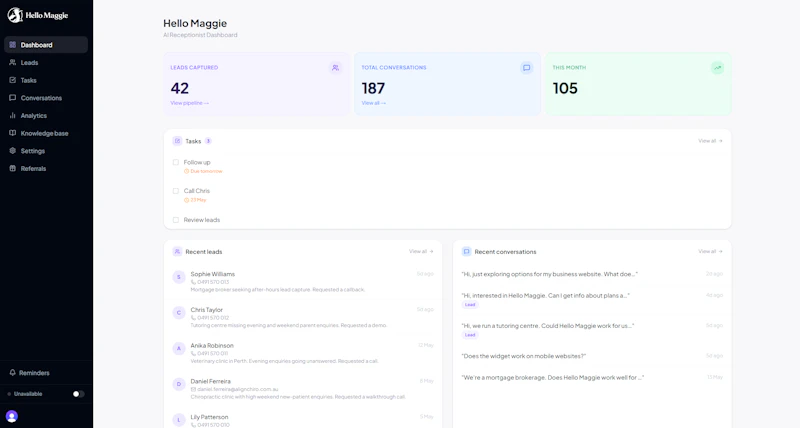Open conversation "Does the widget work on mobile websites?"
This screenshot has height=428, width=800.
(x=523, y=356)
